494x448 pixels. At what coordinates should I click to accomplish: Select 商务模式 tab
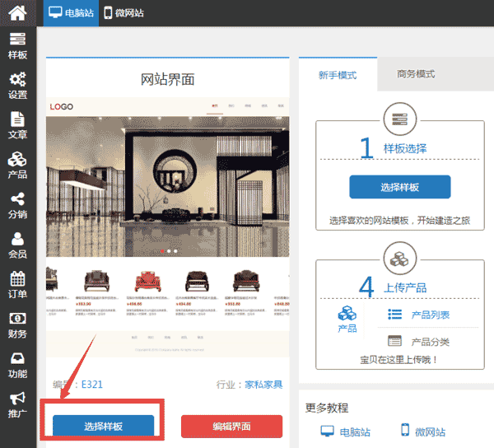click(x=416, y=74)
